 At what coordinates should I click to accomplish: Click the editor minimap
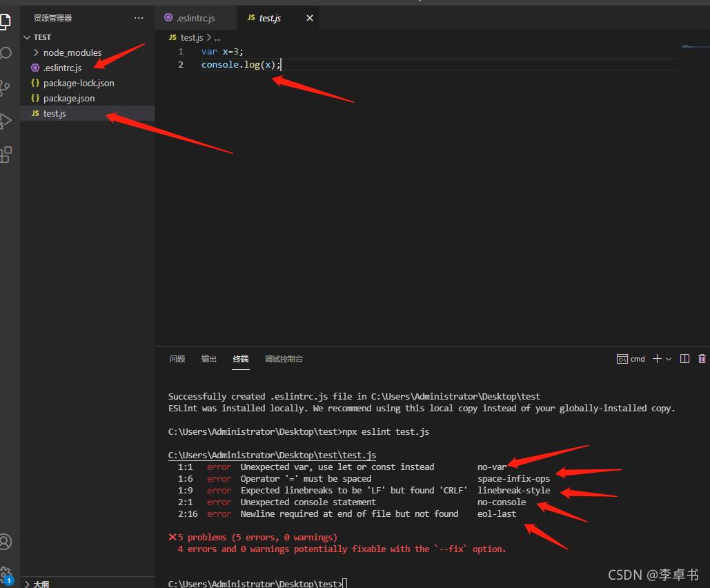click(x=696, y=46)
